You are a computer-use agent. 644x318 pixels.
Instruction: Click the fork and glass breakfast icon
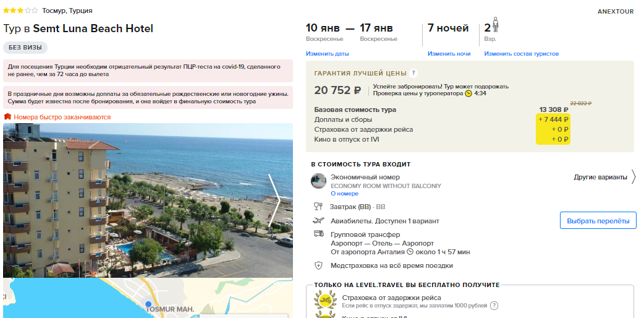(318, 207)
